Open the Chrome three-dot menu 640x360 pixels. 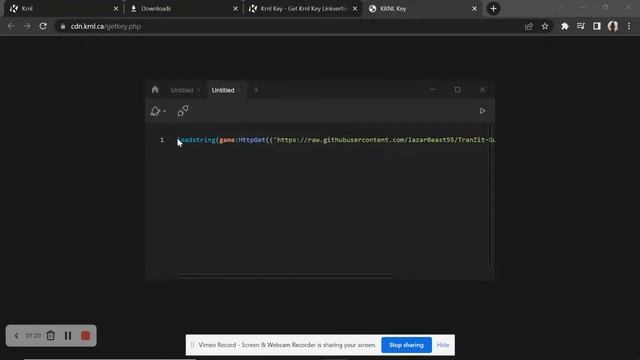point(629,26)
